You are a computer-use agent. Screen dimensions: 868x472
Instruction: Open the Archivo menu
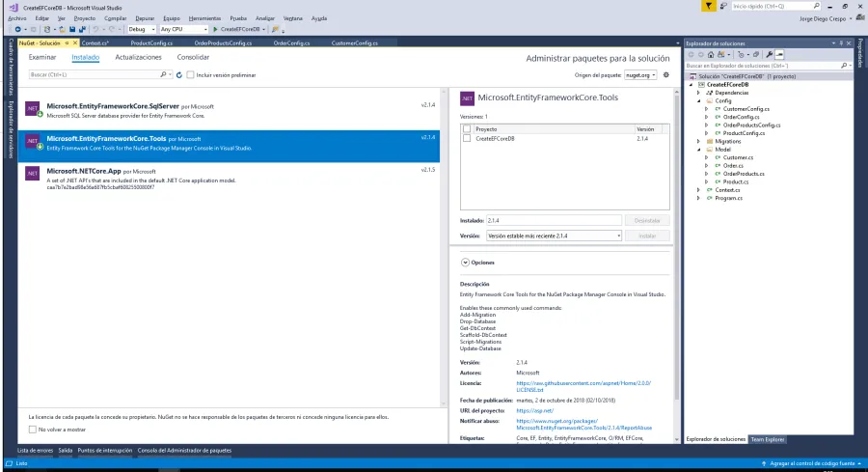[17, 18]
